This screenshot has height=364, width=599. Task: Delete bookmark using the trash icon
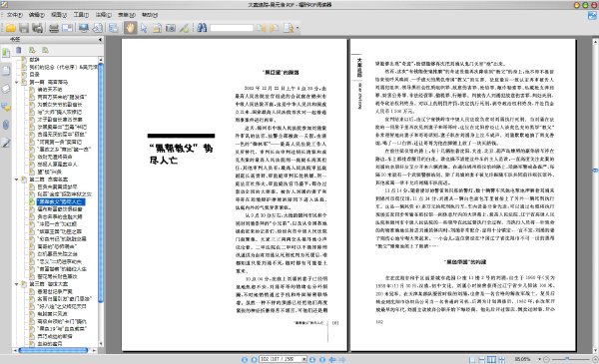click(x=19, y=50)
